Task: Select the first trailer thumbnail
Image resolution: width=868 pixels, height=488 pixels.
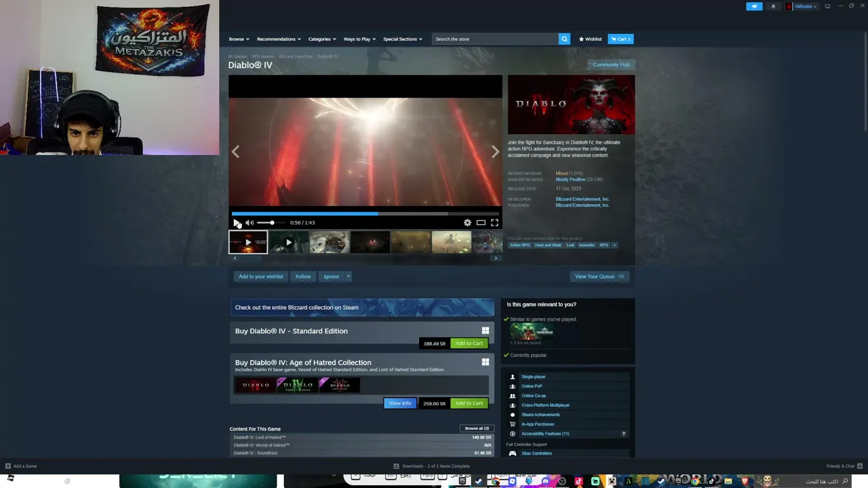Action: pyautogui.click(x=248, y=242)
